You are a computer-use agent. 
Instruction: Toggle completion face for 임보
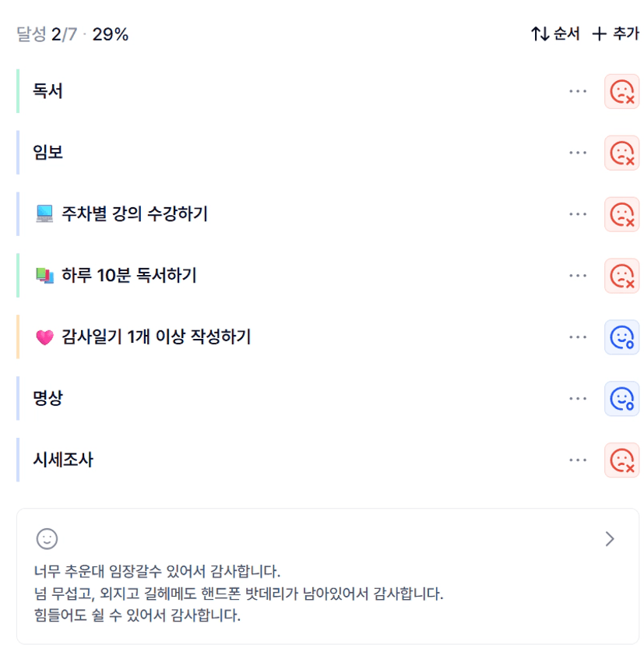pyautogui.click(x=621, y=153)
